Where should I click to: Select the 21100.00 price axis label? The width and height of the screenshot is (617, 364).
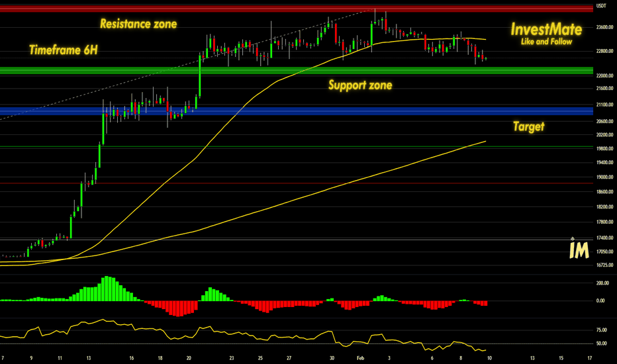point(605,105)
